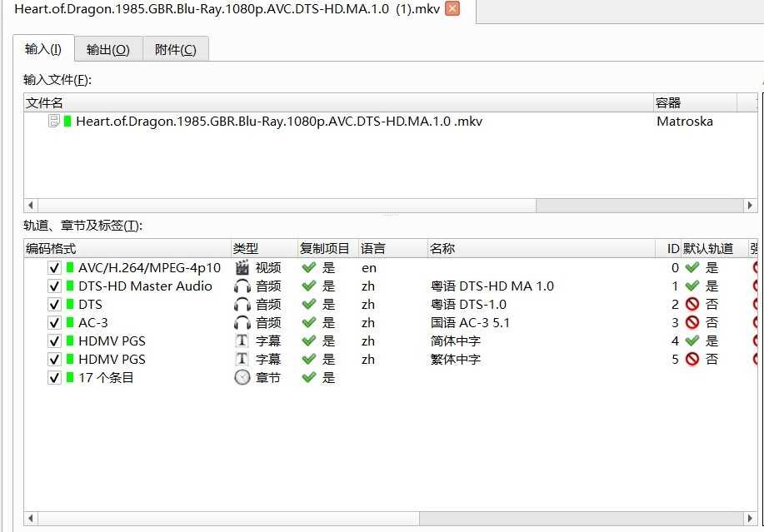Toggle the 繁体中字 HDMV PGS checkbox

click(54, 360)
